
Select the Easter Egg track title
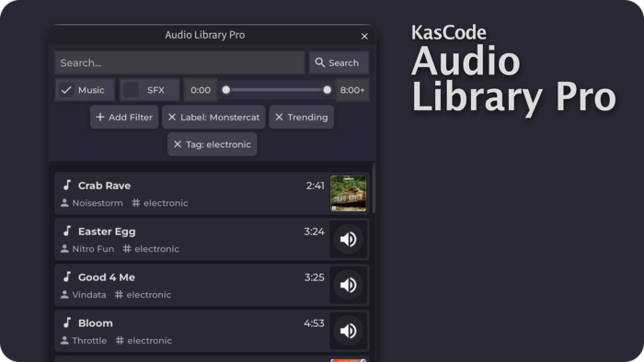click(x=107, y=232)
